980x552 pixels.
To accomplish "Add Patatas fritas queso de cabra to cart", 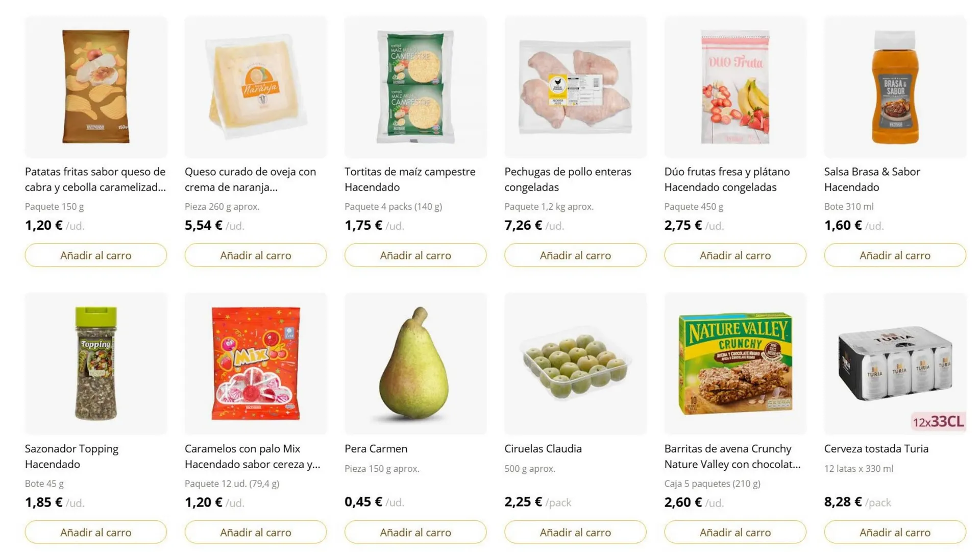I will click(x=95, y=255).
